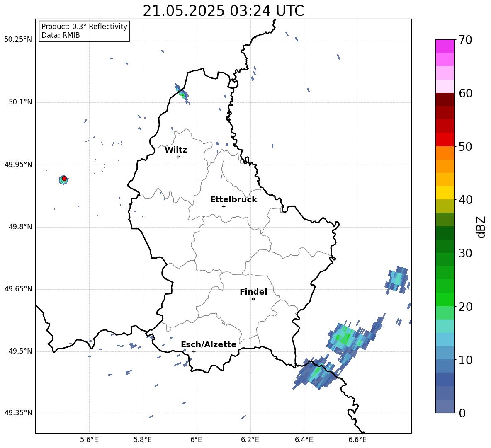Click the yellow colorbar segment at 40
The height and width of the screenshot is (448, 491).
click(445, 193)
